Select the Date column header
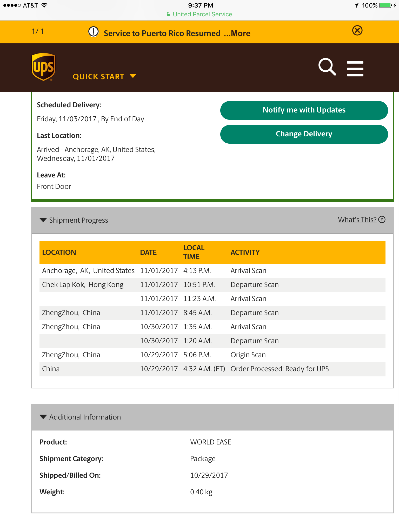 coord(148,252)
